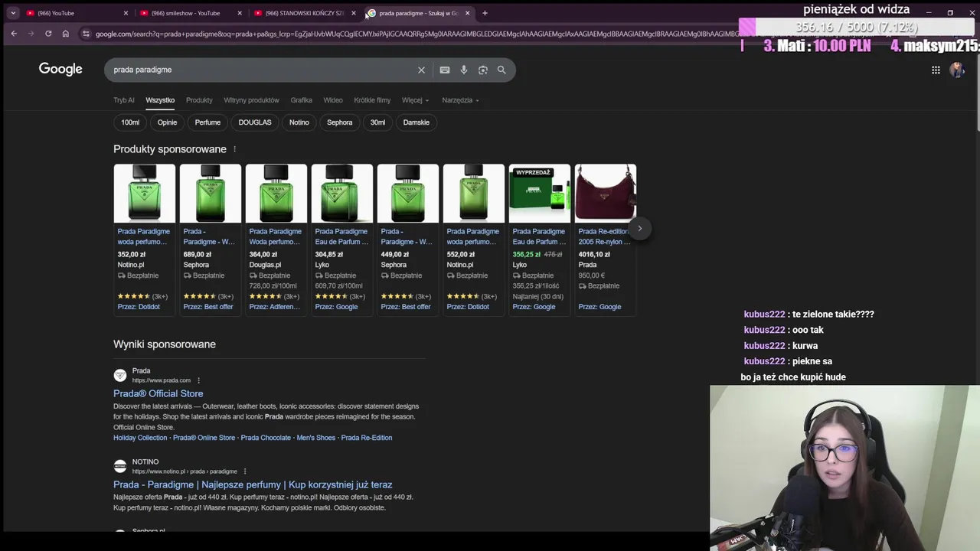Viewport: 980px width, 551px height.
Task: Open the Prada Online Store sitelink
Action: (x=204, y=438)
